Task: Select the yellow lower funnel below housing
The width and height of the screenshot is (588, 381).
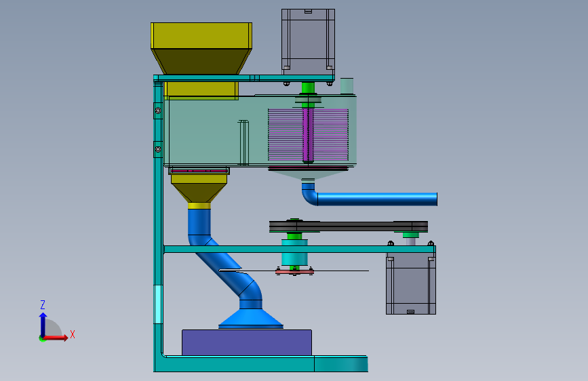Action: click(199, 193)
